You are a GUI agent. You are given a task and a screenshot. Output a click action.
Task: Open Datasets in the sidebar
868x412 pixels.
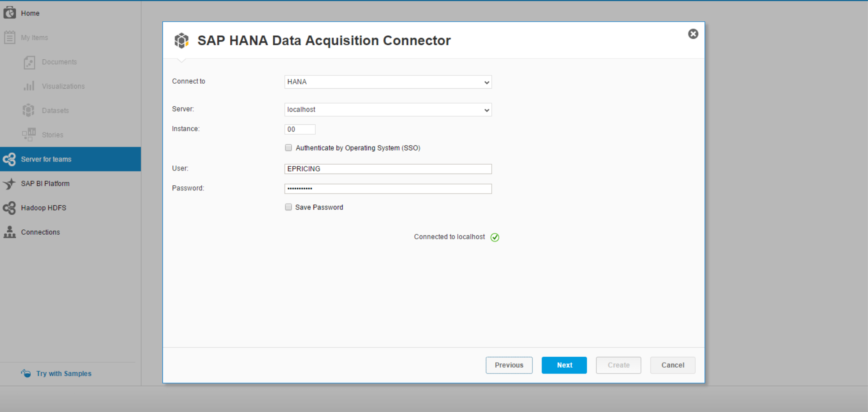pos(55,110)
